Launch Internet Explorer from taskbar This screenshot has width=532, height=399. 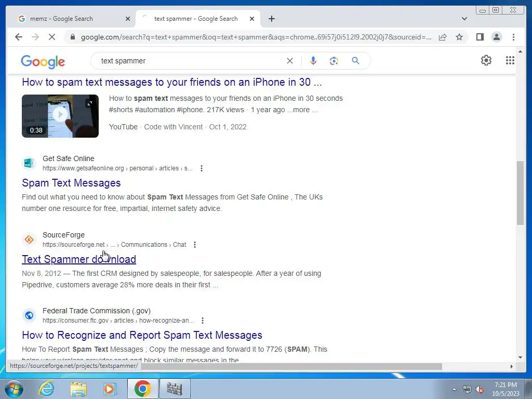46,389
